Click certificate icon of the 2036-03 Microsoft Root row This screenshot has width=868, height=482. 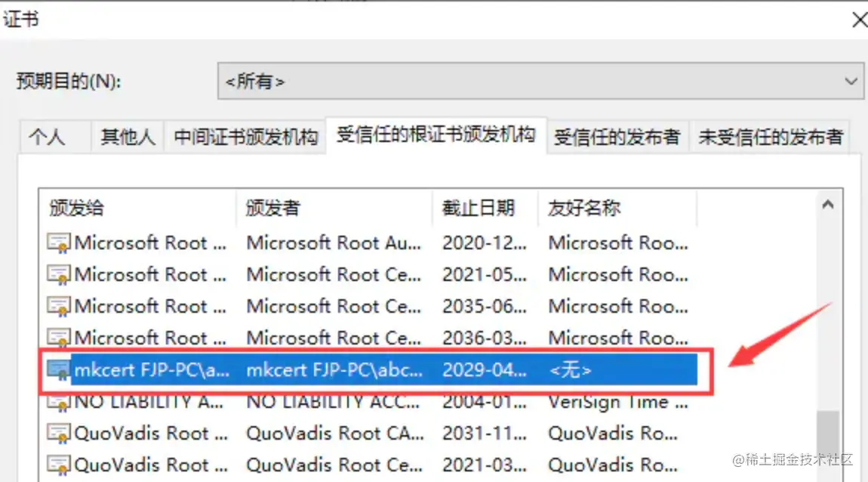[x=58, y=338]
